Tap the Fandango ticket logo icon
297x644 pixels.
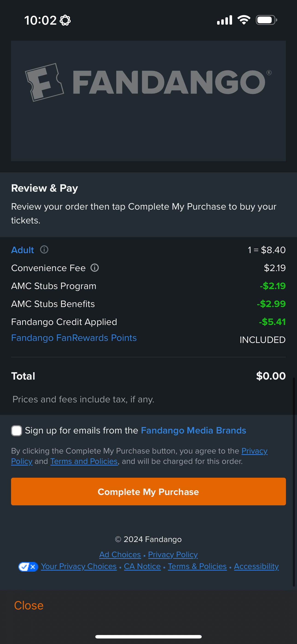tap(44, 82)
